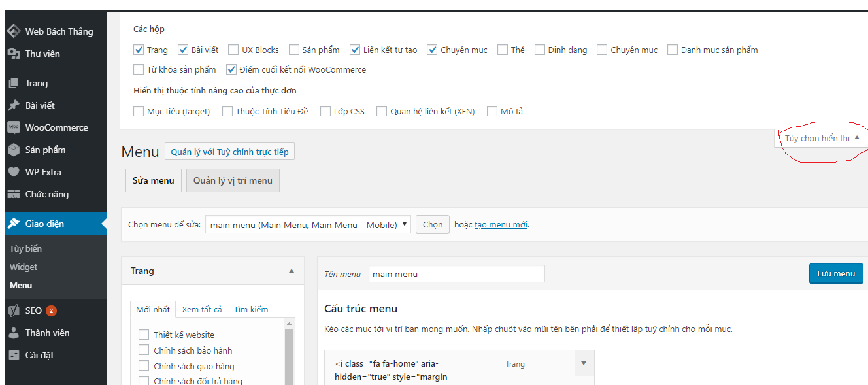The image size is (868, 385).
Task: Click the tạo menu mới link
Action: [x=501, y=224]
